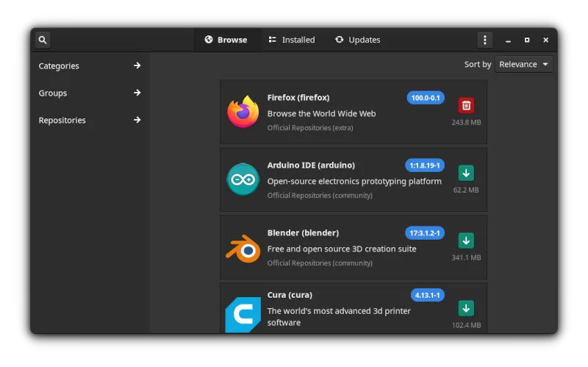Open the Blender (blender) package title
Image resolution: width=588 pixels, height=367 pixels.
303,232
